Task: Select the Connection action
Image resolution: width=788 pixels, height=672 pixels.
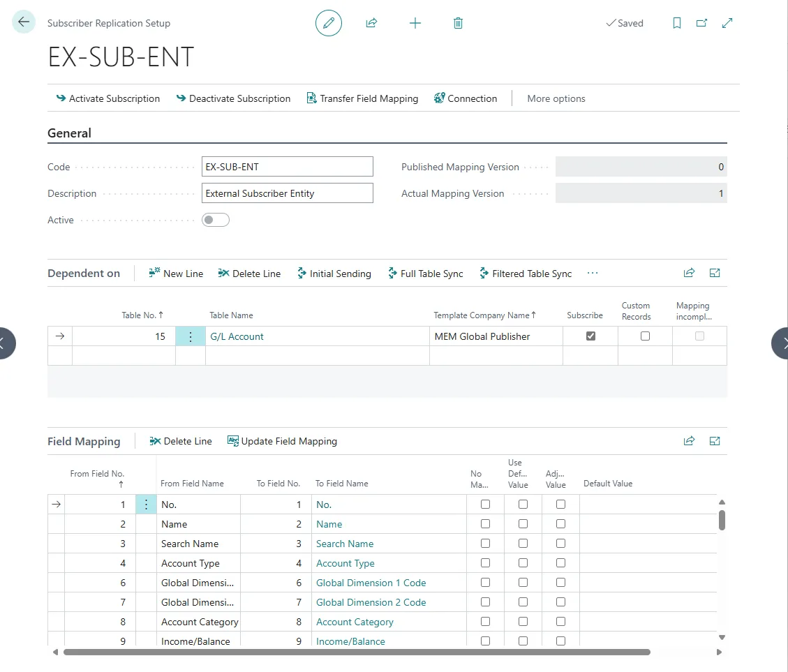Action: [x=465, y=98]
